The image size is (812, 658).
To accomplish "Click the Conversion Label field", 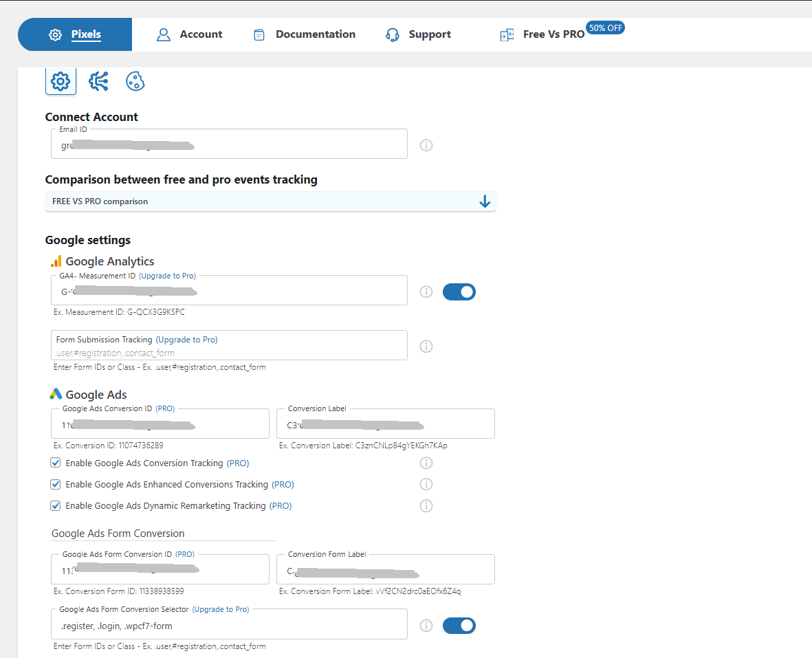I will pos(386,424).
